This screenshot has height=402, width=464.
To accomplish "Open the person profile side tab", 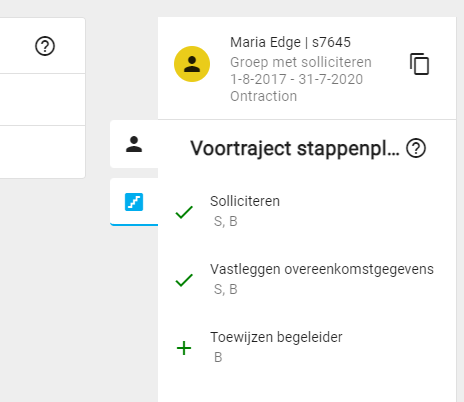I will 134,144.
